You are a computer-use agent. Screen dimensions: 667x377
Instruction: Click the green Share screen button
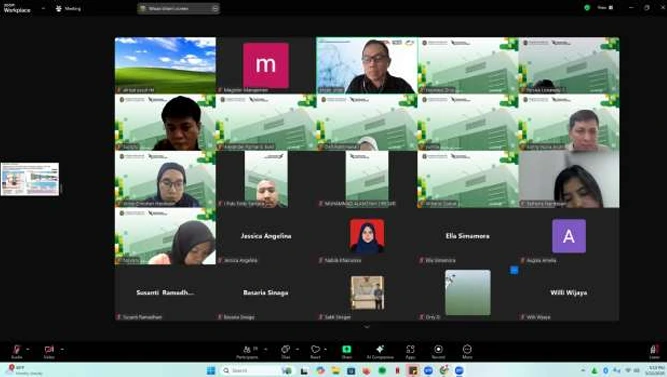point(347,351)
